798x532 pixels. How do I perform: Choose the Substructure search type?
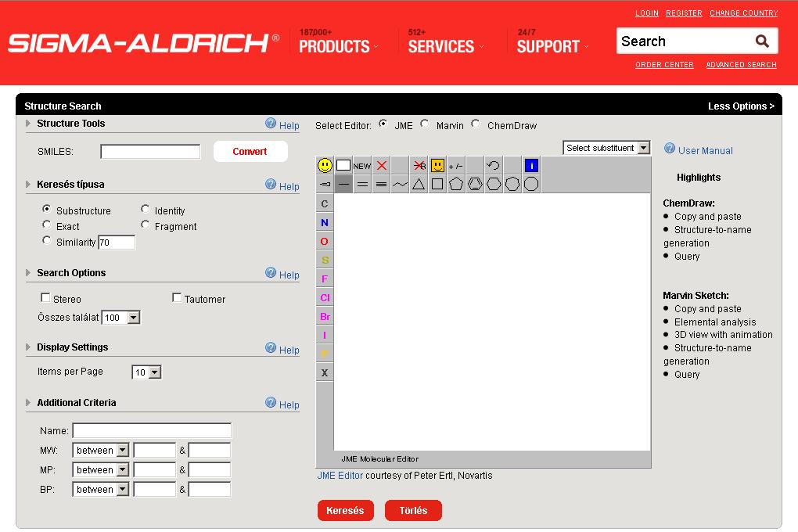point(47,209)
